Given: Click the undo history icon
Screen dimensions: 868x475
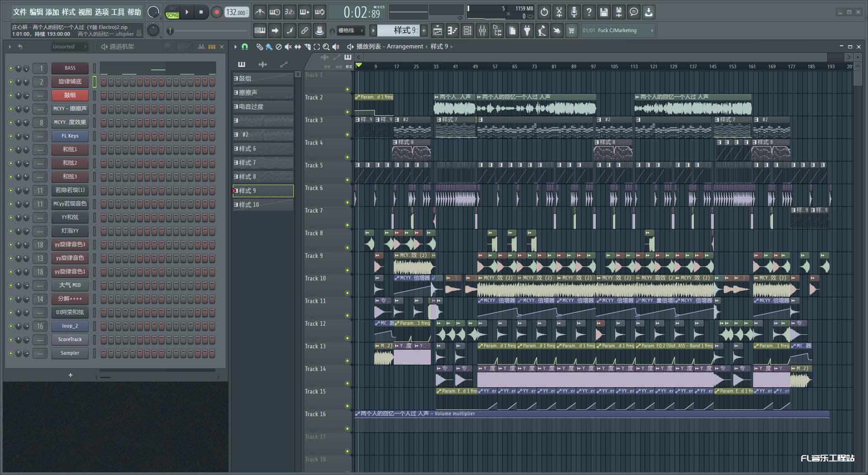Looking at the screenshot, I should (x=544, y=12).
